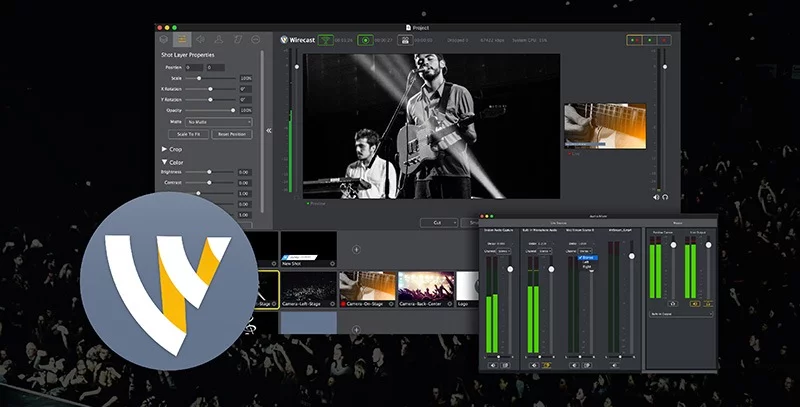Toggle the green broadcast streaming button
The height and width of the screenshot is (407, 800).
[326, 40]
